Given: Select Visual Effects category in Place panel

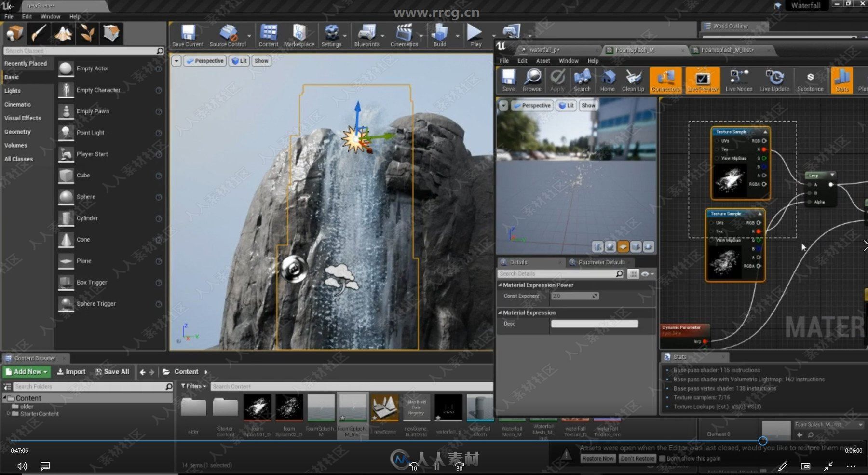Looking at the screenshot, I should pyautogui.click(x=23, y=118).
